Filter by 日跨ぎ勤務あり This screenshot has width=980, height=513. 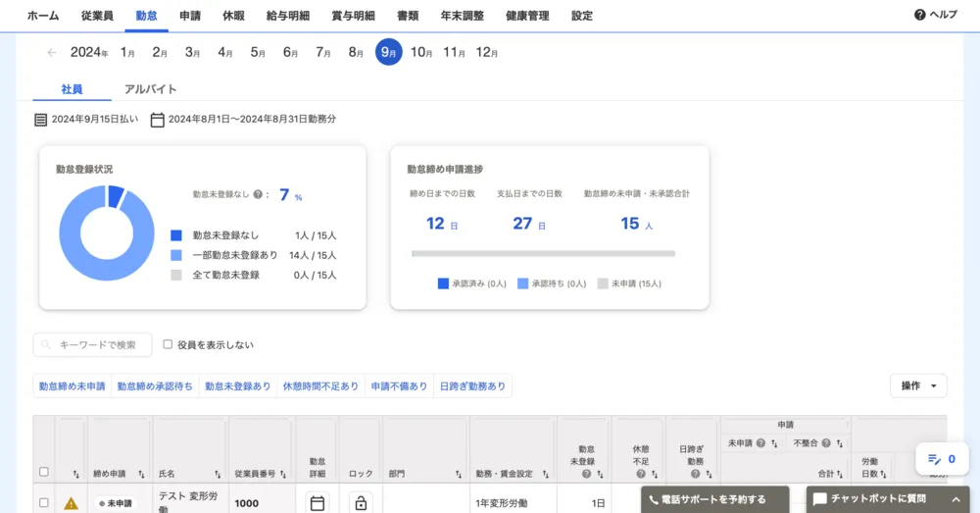(472, 386)
